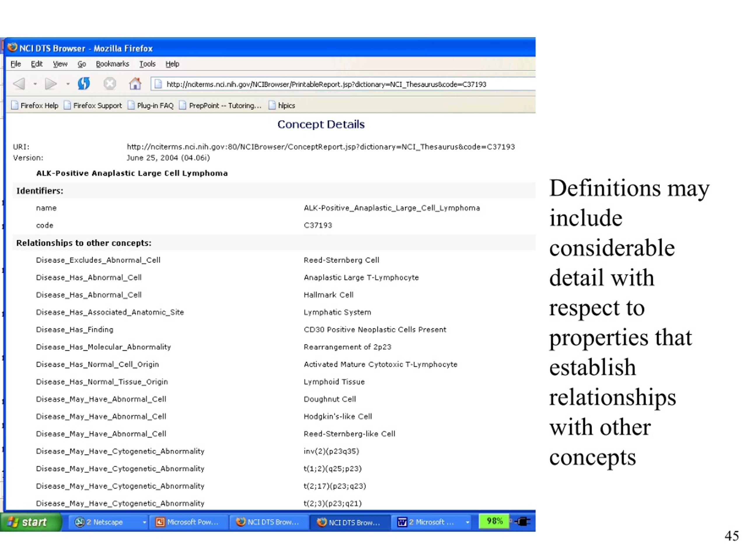The image size is (747, 560).
Task: Click Disease_Has_Finding relationship
Action: click(x=75, y=330)
